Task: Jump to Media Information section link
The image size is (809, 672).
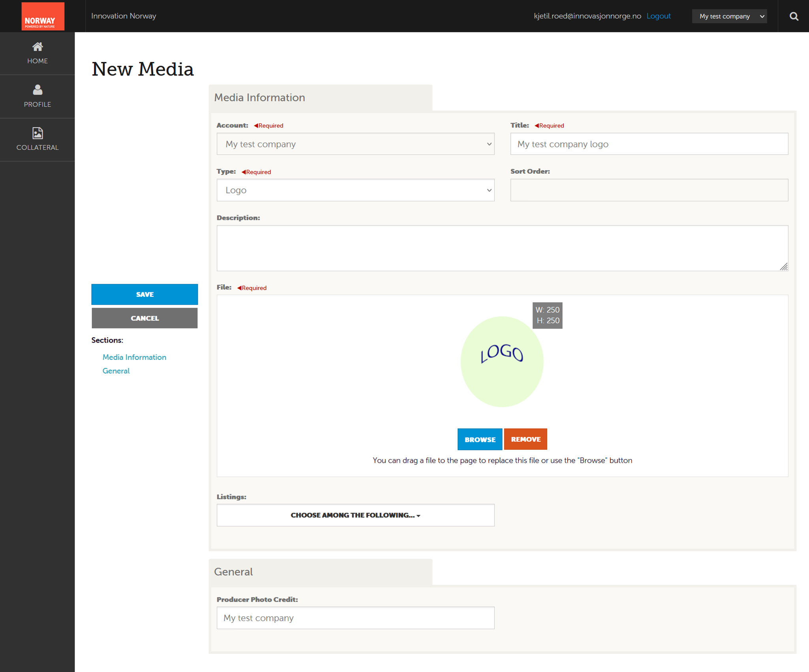Action: tap(134, 357)
